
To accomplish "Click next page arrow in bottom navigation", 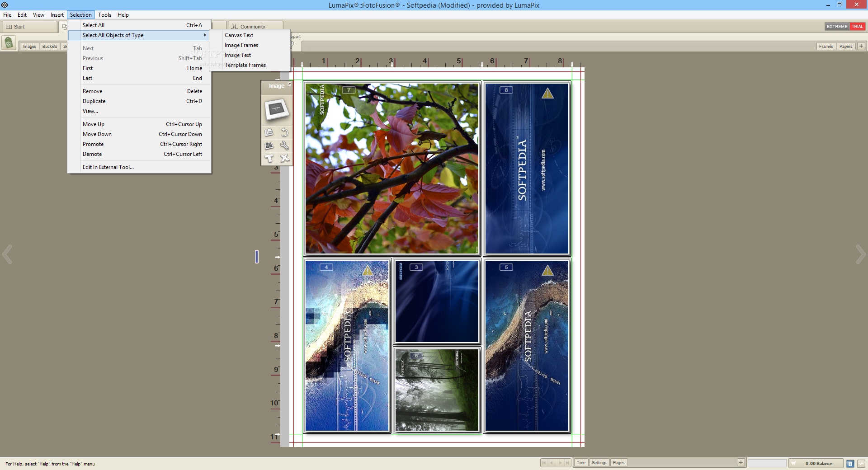I will click(x=560, y=463).
